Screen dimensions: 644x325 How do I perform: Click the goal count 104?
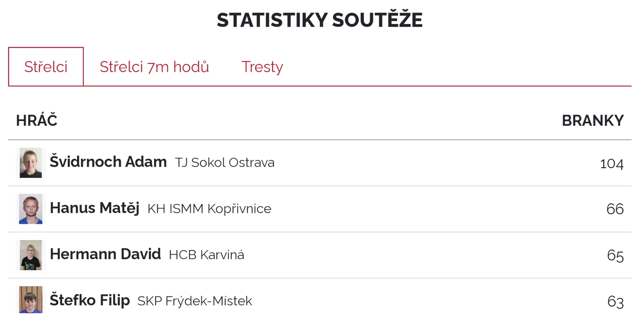pyautogui.click(x=612, y=164)
